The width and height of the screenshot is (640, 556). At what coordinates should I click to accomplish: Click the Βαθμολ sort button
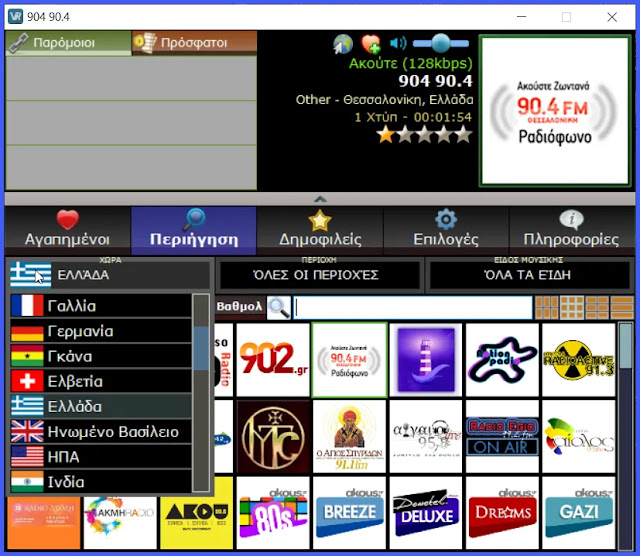tap(240, 307)
